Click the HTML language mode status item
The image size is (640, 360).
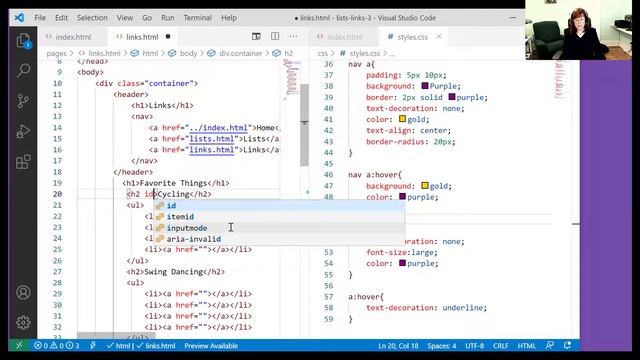tap(527, 346)
